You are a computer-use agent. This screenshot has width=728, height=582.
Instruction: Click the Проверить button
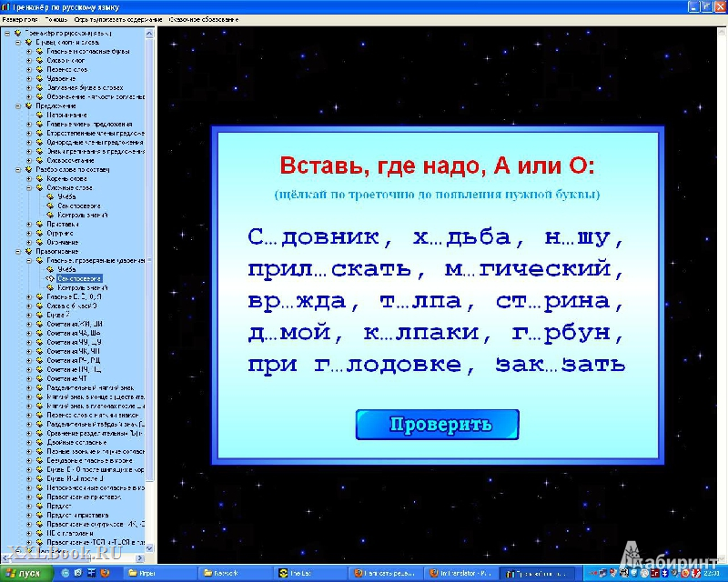tap(437, 425)
